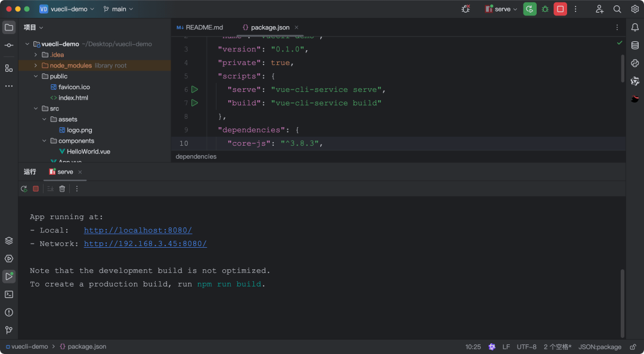Open the Python packages sidebar icon
Screen dimensions: 644x354
635,63
